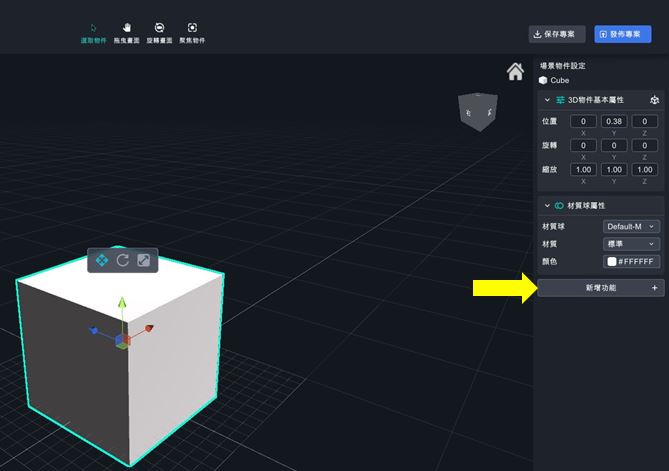
Task: Click the 保存專案 save project button
Action: tap(557, 34)
